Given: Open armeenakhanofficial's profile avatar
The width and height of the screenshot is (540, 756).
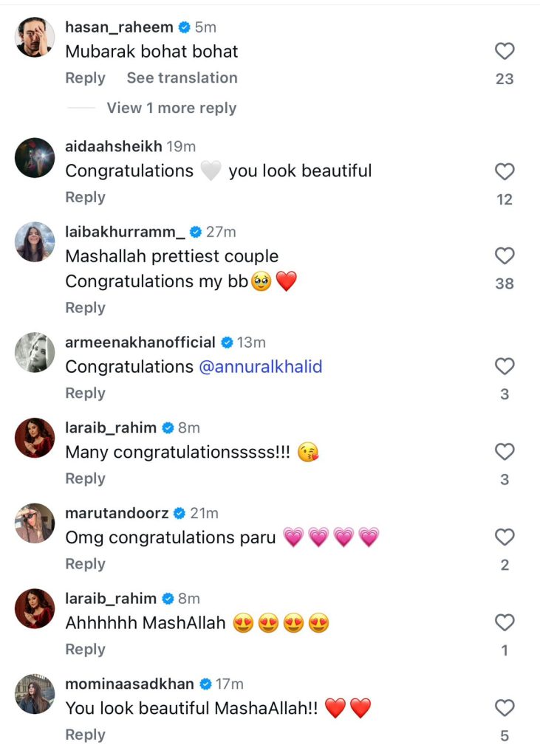Looking at the screenshot, I should pos(35,352).
